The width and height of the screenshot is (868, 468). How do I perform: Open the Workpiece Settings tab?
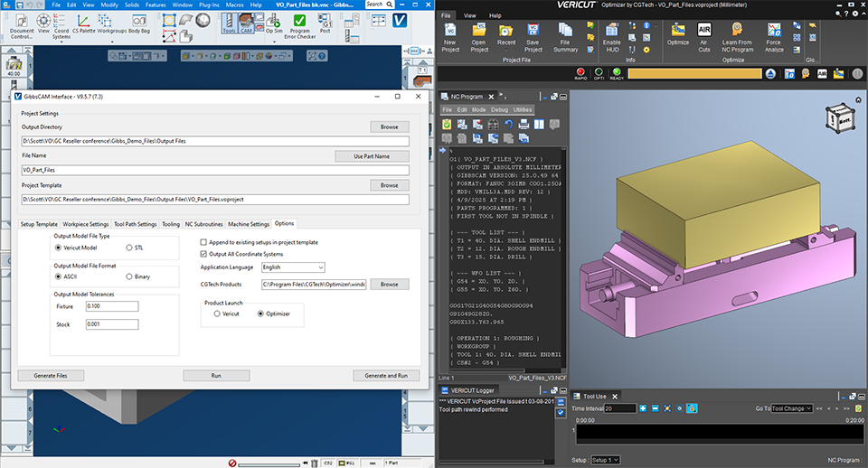(x=85, y=224)
